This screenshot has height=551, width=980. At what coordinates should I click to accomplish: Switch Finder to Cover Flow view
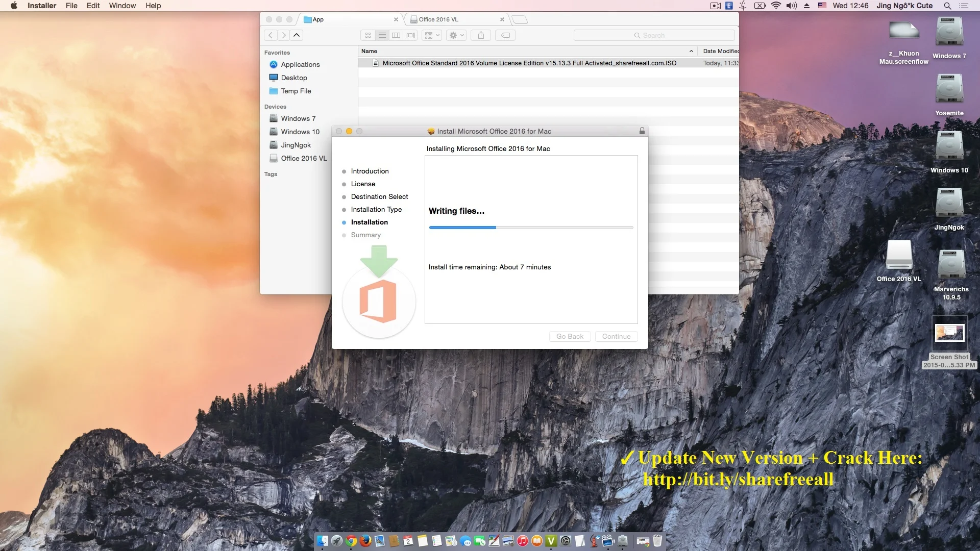point(410,35)
